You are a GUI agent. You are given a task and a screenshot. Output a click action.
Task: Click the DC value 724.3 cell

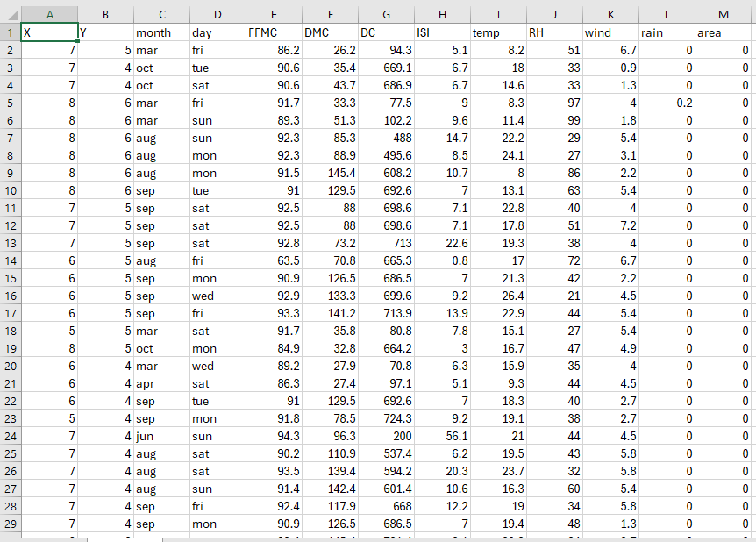[386, 419]
